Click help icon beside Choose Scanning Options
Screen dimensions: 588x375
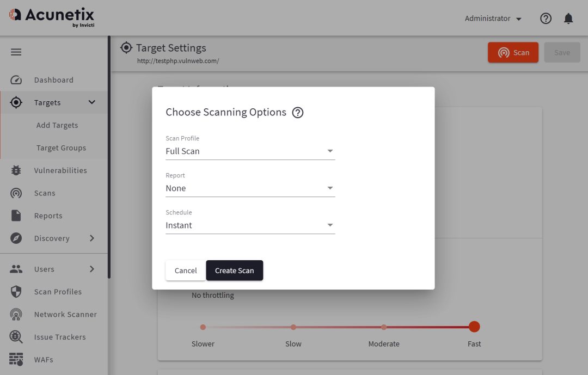pos(298,113)
